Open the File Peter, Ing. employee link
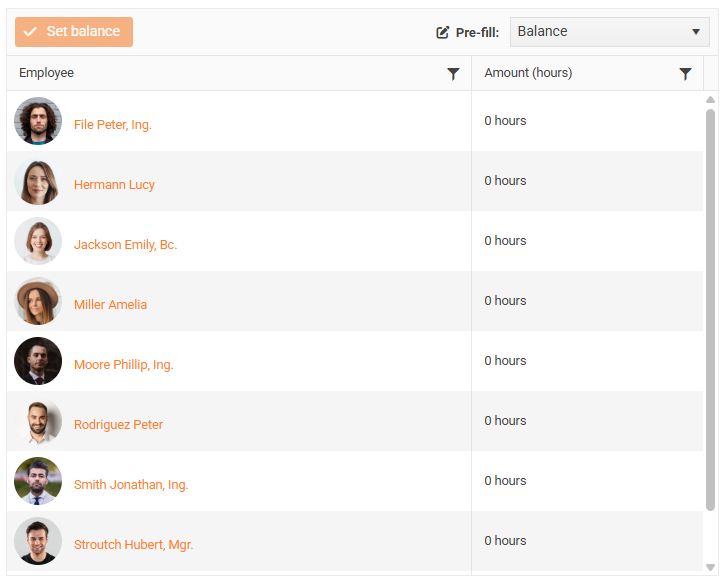This screenshot has width=727, height=583. 113,125
